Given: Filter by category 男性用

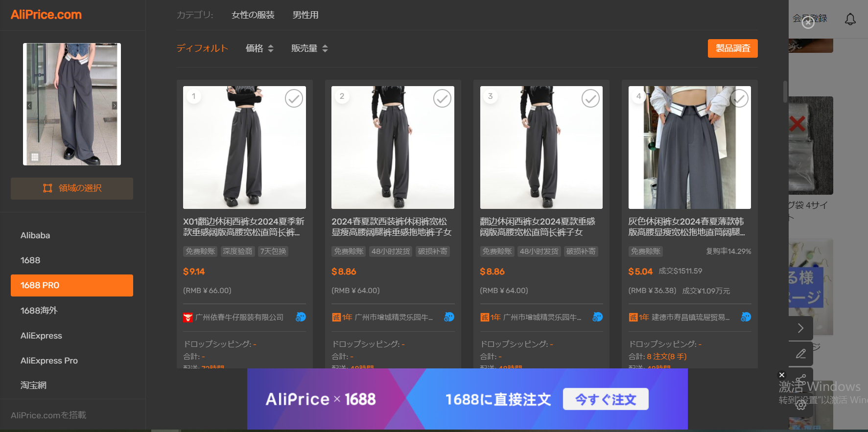Looking at the screenshot, I should (305, 15).
